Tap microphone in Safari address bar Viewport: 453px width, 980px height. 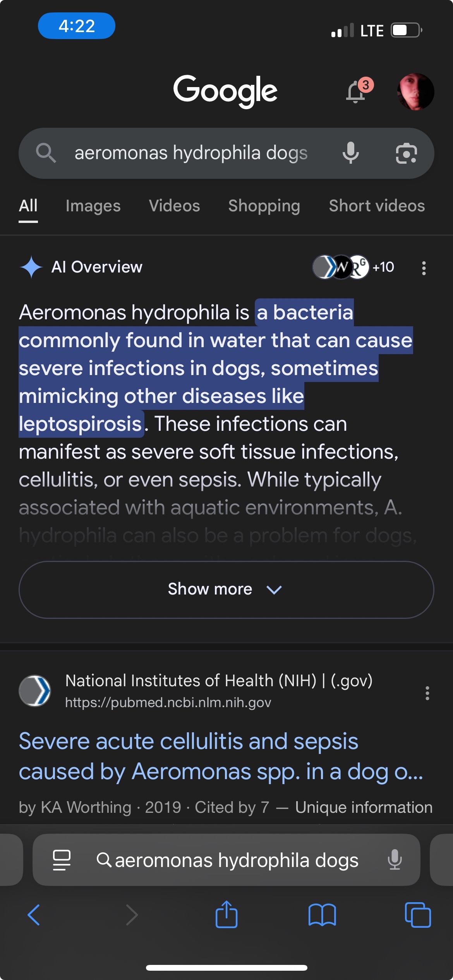tap(395, 860)
